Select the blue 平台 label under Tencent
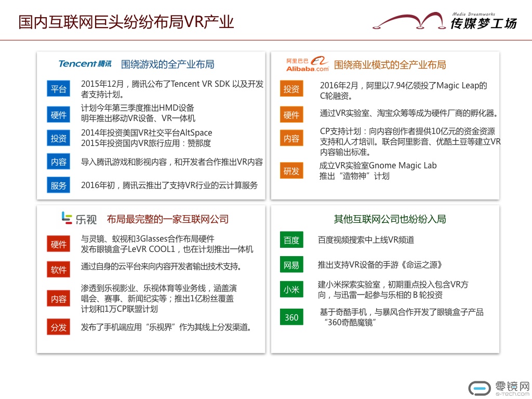This screenshot has width=532, height=399. pos(59,89)
